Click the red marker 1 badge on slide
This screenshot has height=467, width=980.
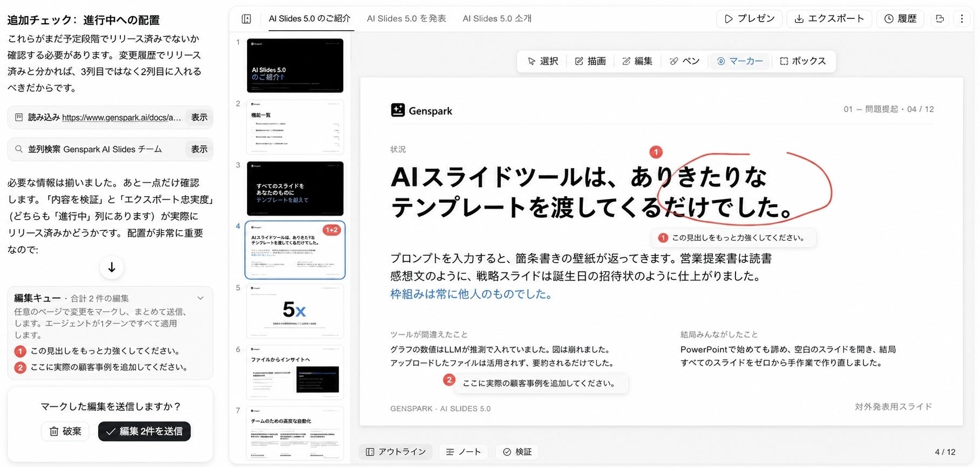[656, 152]
